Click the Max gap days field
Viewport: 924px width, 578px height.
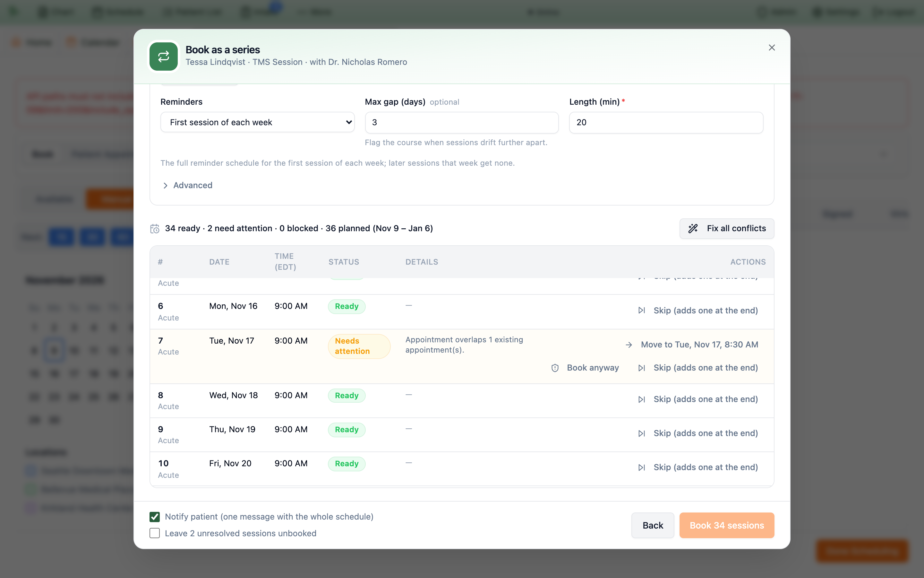coord(462,122)
